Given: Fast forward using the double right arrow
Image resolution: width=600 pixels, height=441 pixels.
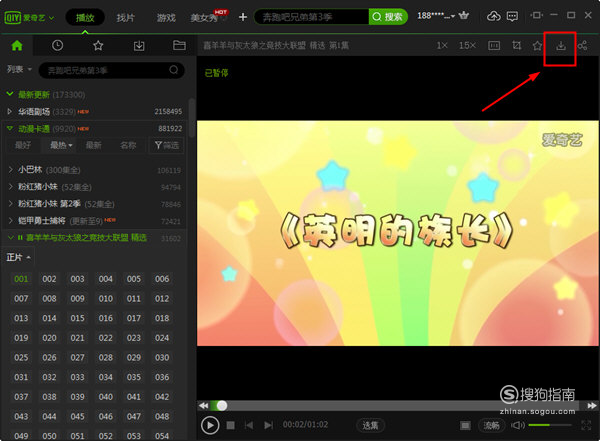Looking at the screenshot, I should click(x=592, y=405).
